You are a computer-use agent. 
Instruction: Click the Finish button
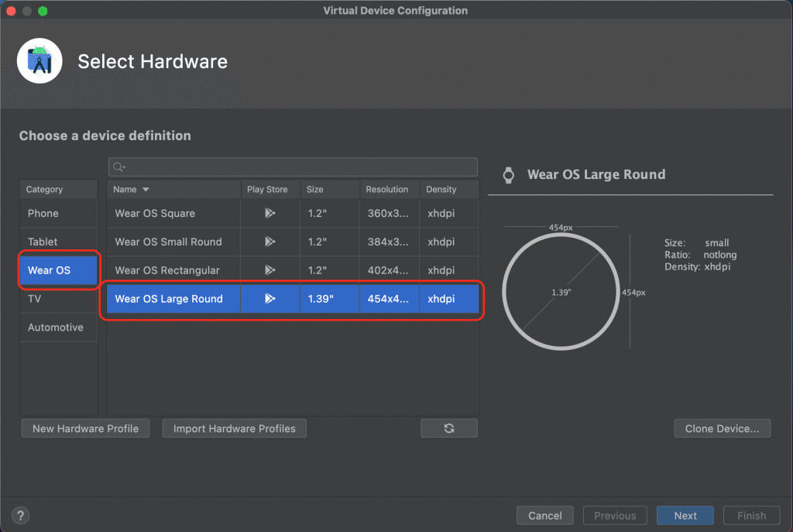tap(751, 515)
